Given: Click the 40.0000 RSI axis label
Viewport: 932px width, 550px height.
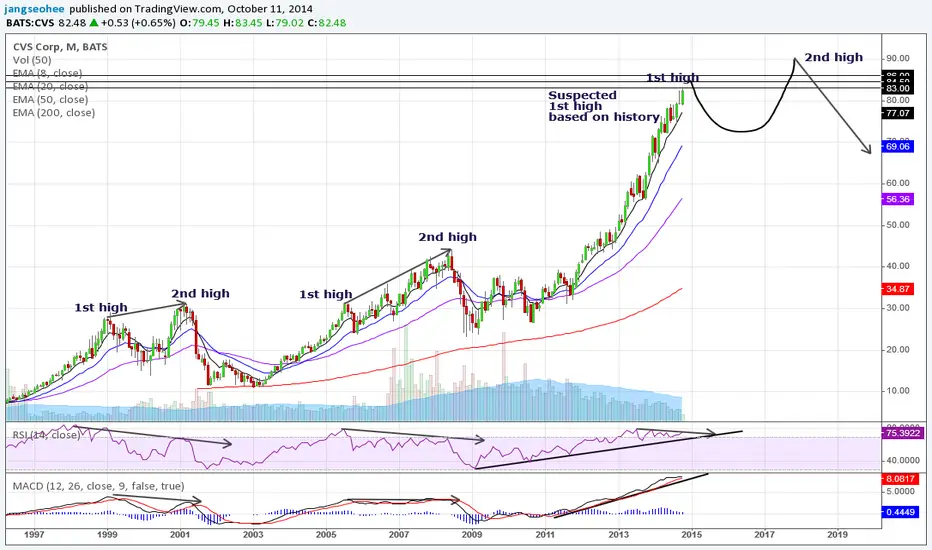Looking at the screenshot, I should (902, 460).
